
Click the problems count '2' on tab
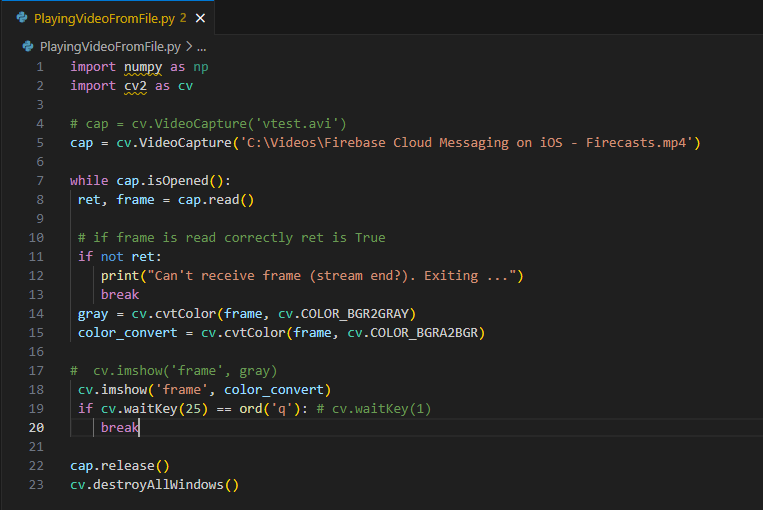tap(183, 18)
